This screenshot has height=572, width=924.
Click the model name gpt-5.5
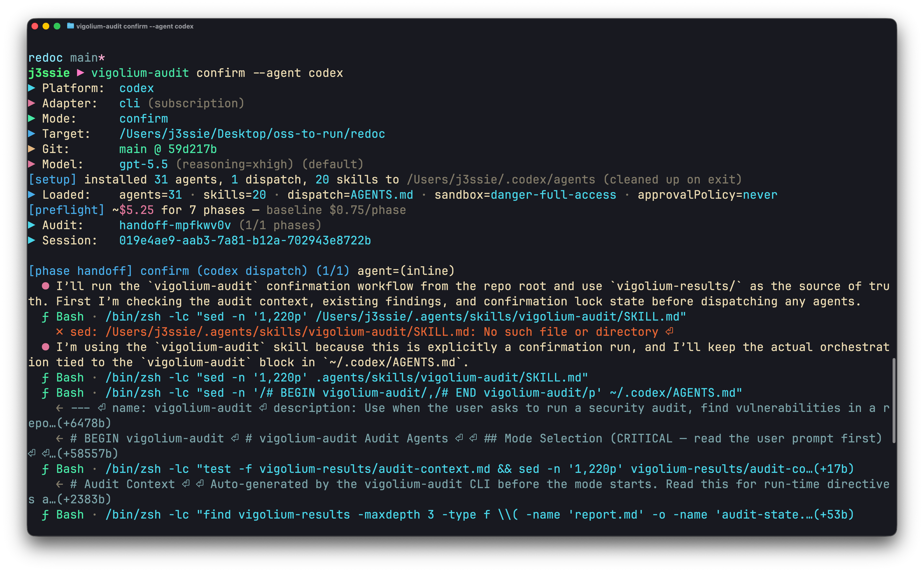tap(144, 164)
